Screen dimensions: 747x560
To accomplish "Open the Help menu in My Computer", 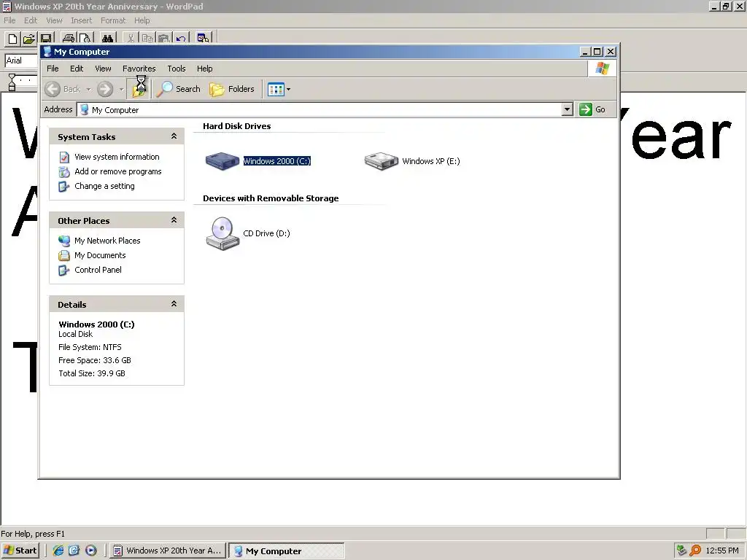I will pyautogui.click(x=205, y=69).
